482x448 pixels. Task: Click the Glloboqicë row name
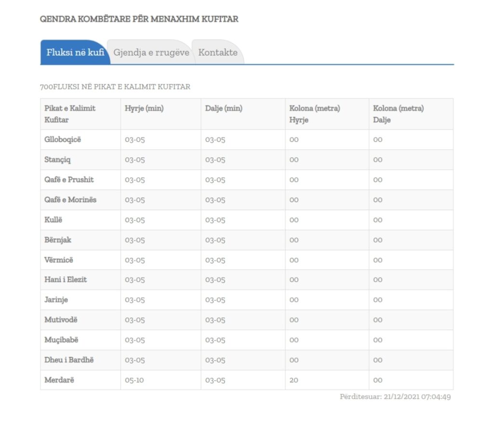pos(63,139)
